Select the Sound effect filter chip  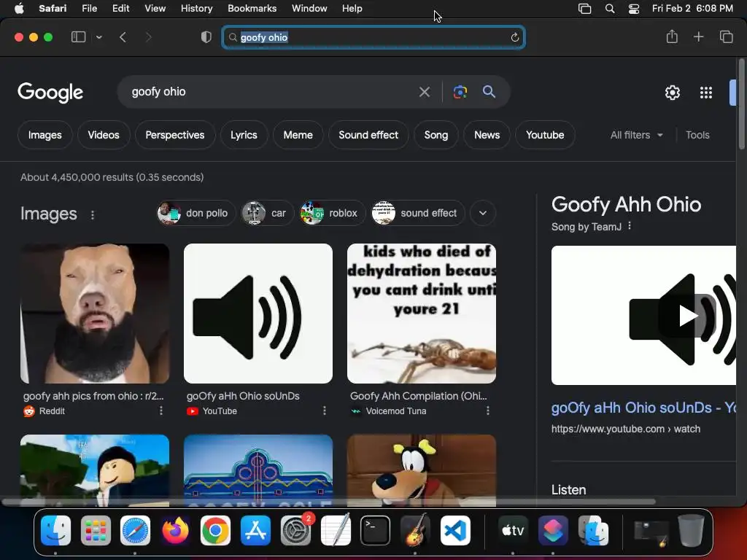368,135
